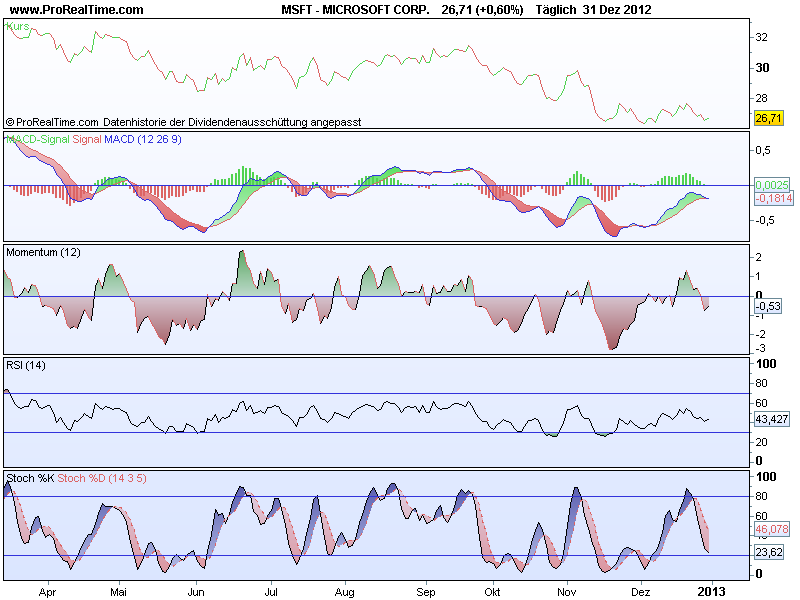
Task: Click the 43,427 RSI value box
Action: [771, 419]
